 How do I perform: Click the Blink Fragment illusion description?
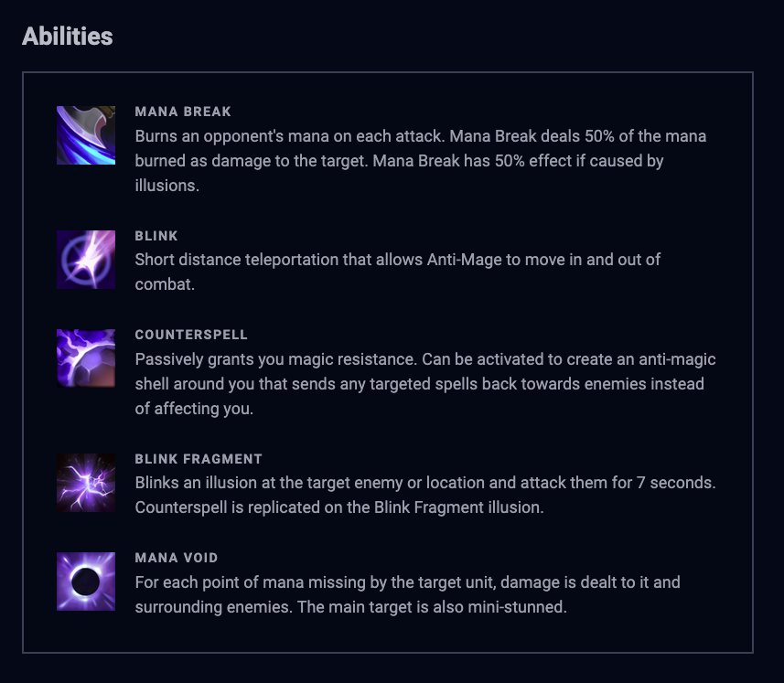[424, 495]
